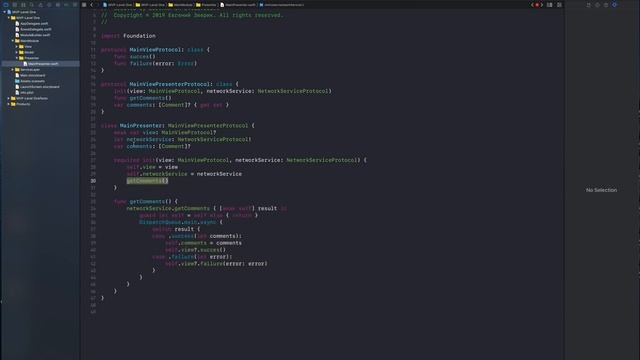Click the highlighted getComments() call in init
640x360 pixels.
click(147, 181)
